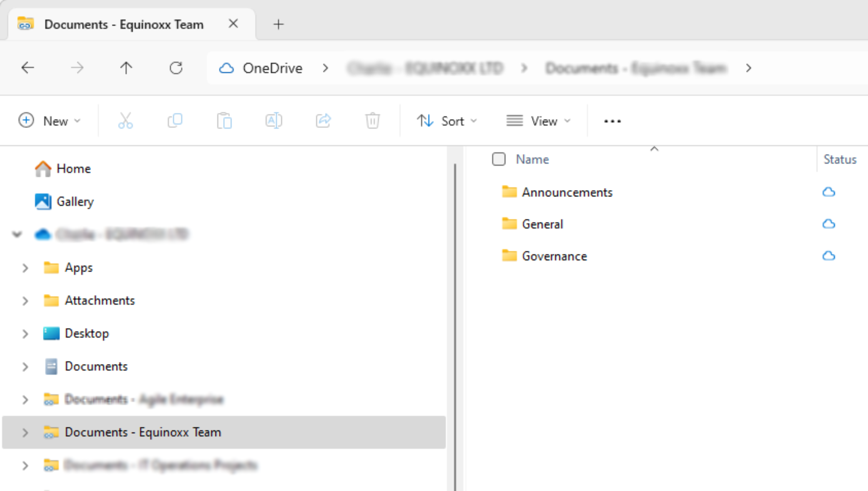Click the Paste clipboard icon
Viewport: 868px width, 491px height.
(x=224, y=121)
